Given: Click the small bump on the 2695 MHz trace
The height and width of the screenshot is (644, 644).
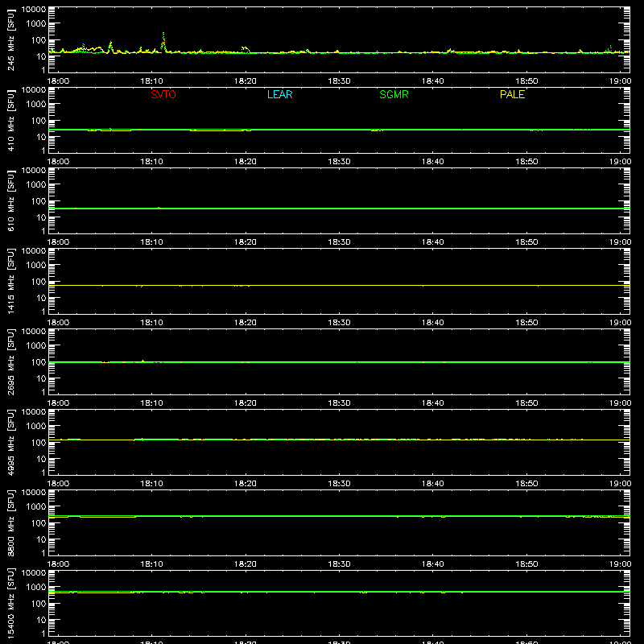Looking at the screenshot, I should coord(142,361).
